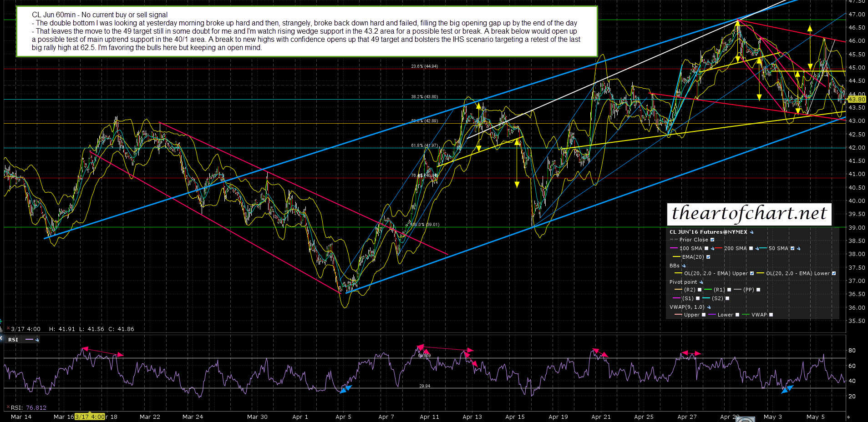Image resolution: width=868 pixels, height=422 pixels.
Task: Click the theartofchart.net watermark link
Action: (749, 214)
